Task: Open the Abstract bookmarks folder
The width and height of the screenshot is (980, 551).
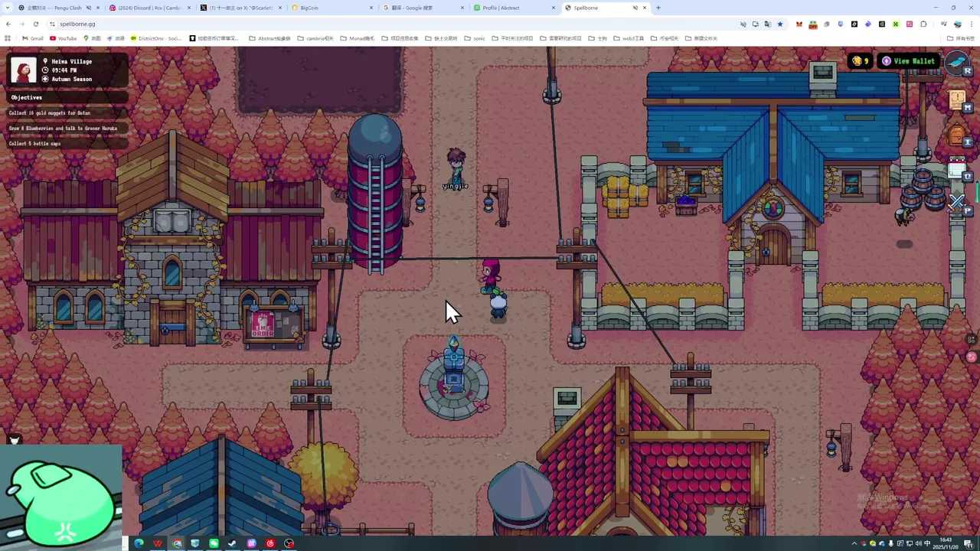Action: pyautogui.click(x=269, y=38)
